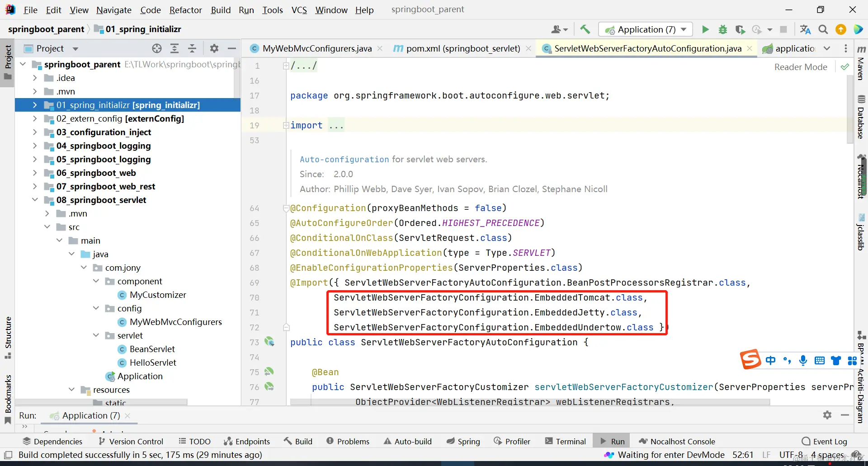Screen dimensions: 868x466
Task: Select opened file crosshair in Project panel
Action: [157, 48]
